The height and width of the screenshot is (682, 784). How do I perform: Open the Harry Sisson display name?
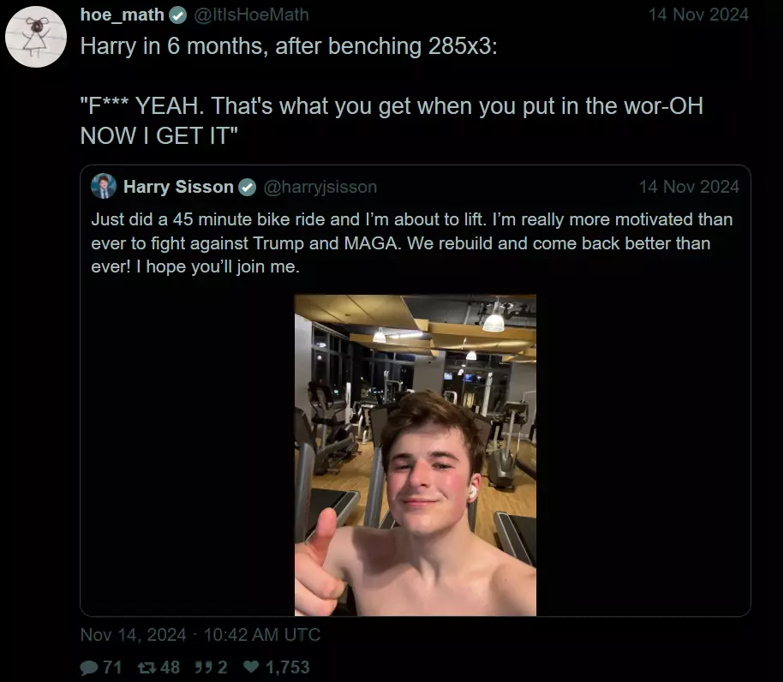tap(178, 187)
